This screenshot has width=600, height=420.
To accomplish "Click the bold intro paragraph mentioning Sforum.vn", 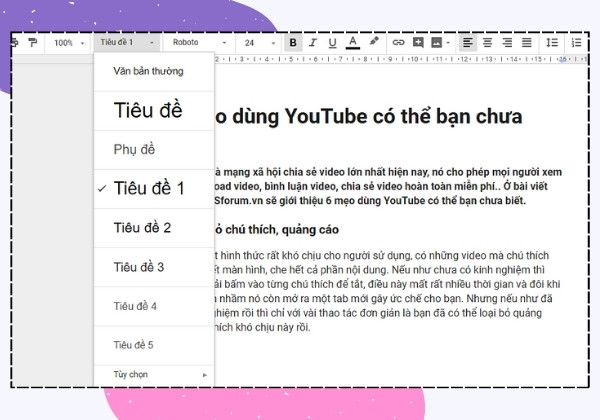I will pos(387,186).
